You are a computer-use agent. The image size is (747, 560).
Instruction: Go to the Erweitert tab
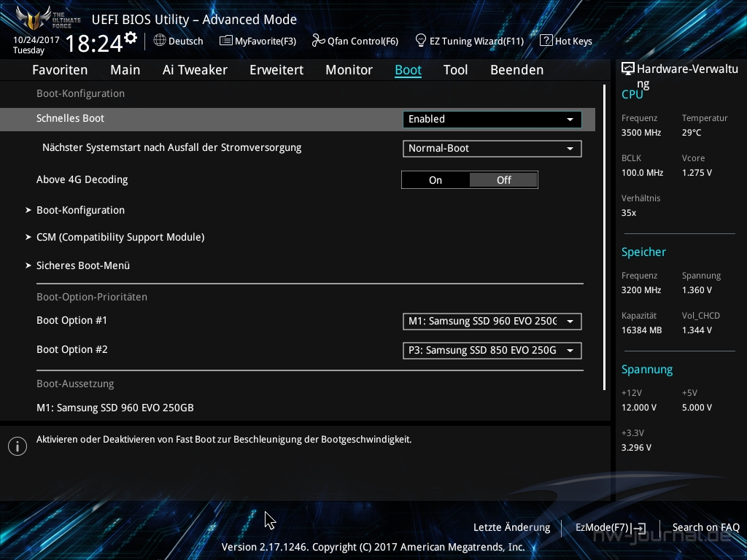pyautogui.click(x=276, y=70)
